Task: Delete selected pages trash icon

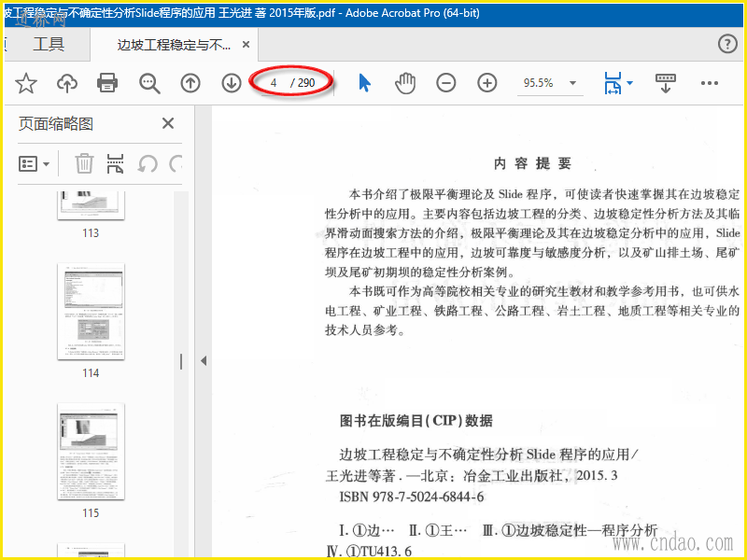Action: point(84,163)
